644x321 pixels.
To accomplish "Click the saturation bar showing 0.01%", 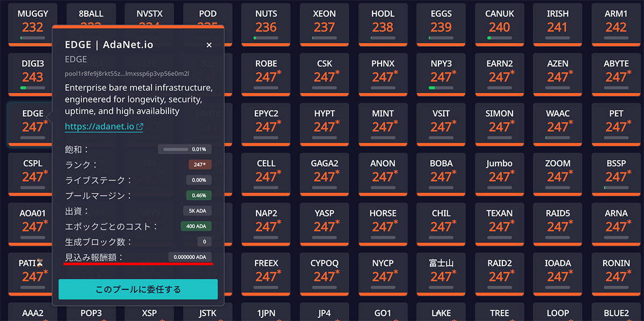I will 185,149.
